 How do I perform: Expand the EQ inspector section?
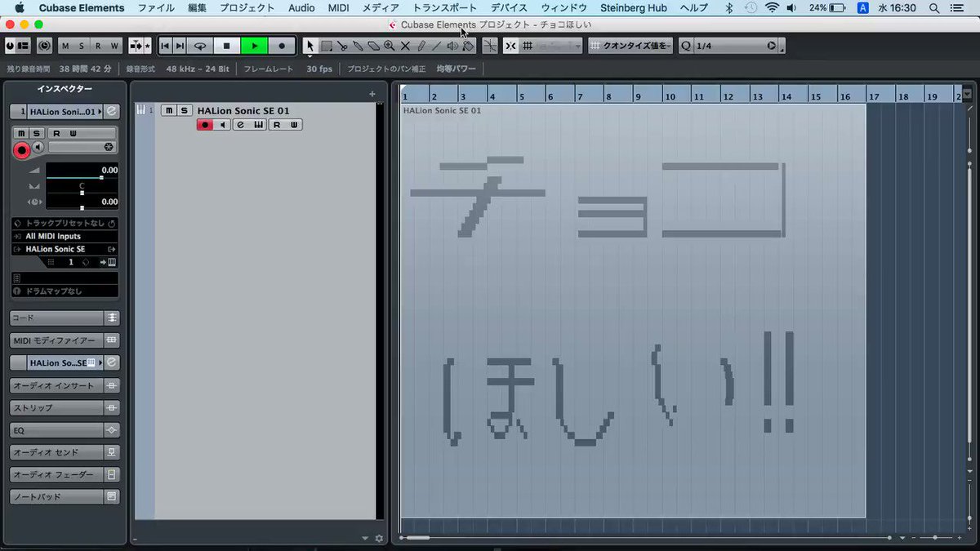[65, 429]
